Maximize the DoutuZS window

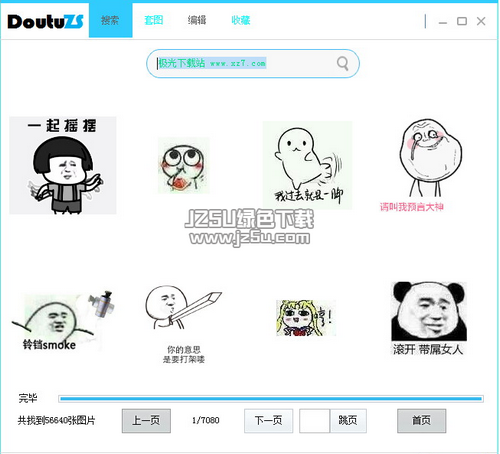pos(462,21)
